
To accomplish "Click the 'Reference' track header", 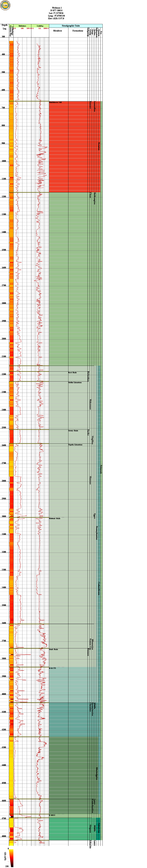I will click(x=22, y=26).
